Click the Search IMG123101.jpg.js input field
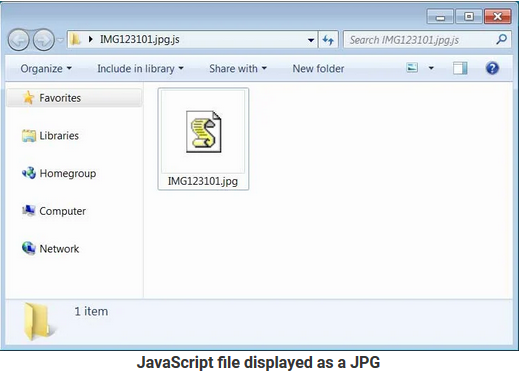Image resolution: width=520 pixels, height=382 pixels. point(421,40)
